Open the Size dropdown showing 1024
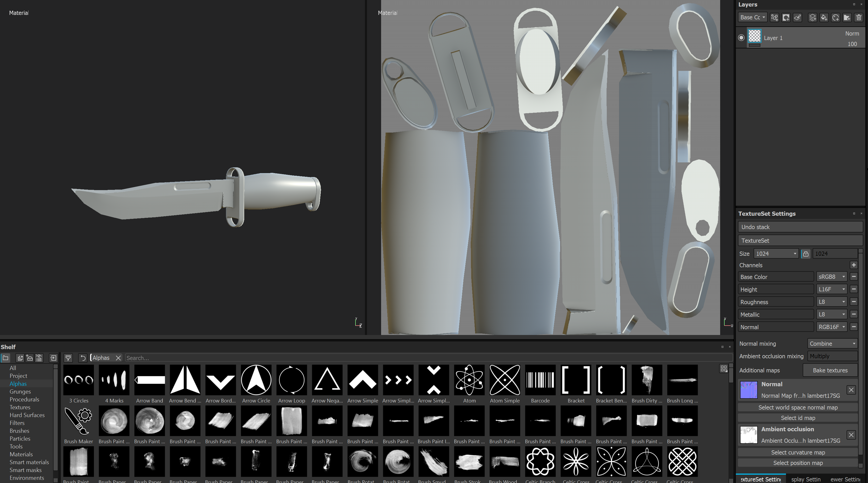Image resolution: width=868 pixels, height=483 pixels. pyautogui.click(x=776, y=253)
